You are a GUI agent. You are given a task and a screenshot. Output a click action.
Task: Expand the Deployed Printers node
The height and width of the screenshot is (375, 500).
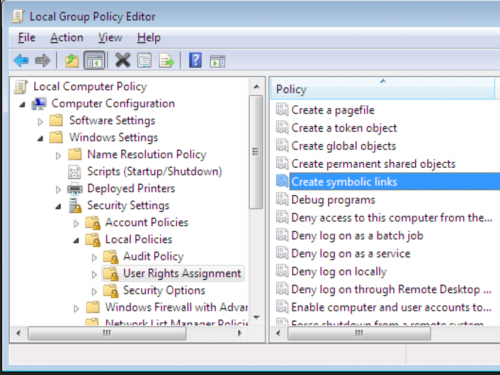pyautogui.click(x=58, y=190)
